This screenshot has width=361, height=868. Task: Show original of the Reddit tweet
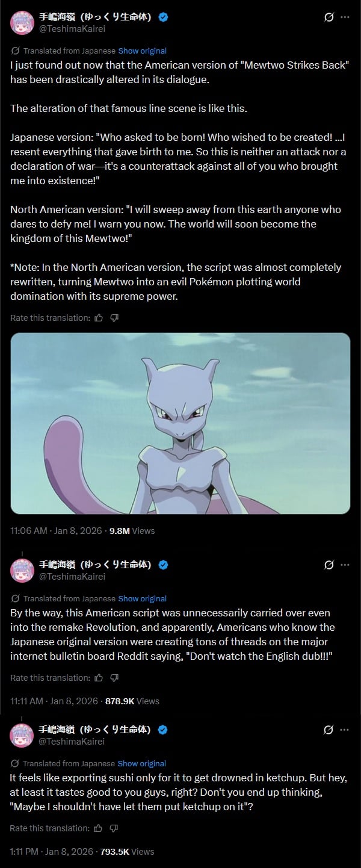point(143,599)
